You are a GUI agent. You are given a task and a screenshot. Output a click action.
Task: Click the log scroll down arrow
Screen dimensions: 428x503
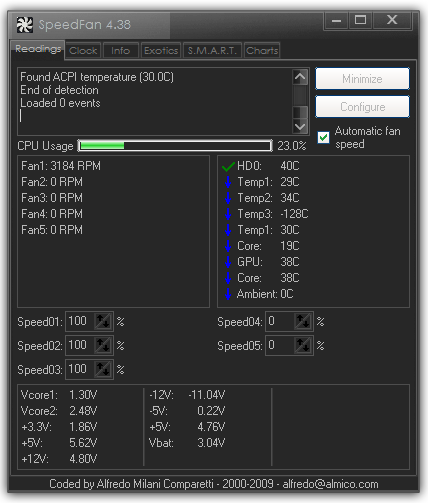[x=300, y=127]
